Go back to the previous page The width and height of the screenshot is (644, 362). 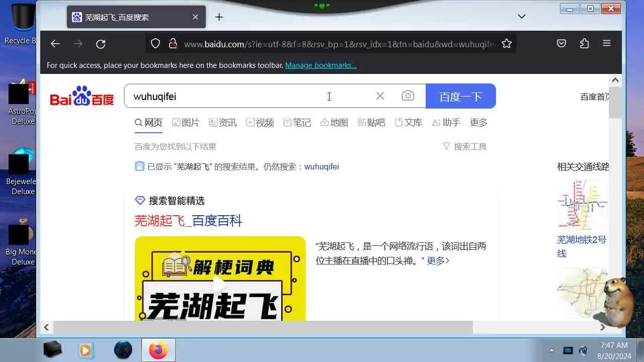[55, 44]
